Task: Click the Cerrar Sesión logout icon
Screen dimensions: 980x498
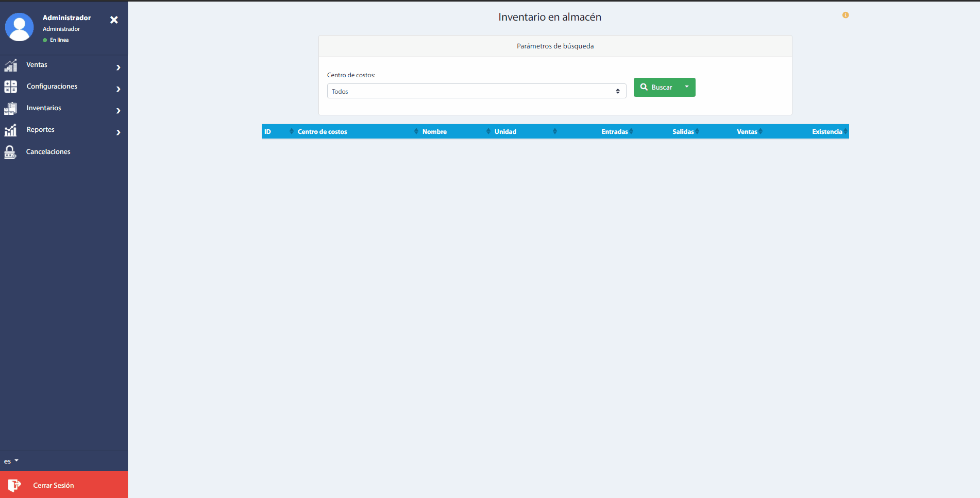Action: pos(14,485)
